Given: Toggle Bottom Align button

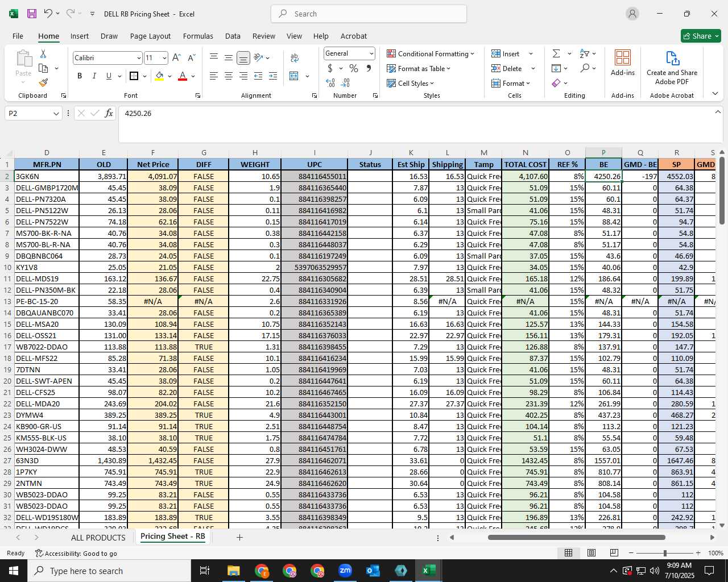Looking at the screenshot, I should click(243, 57).
